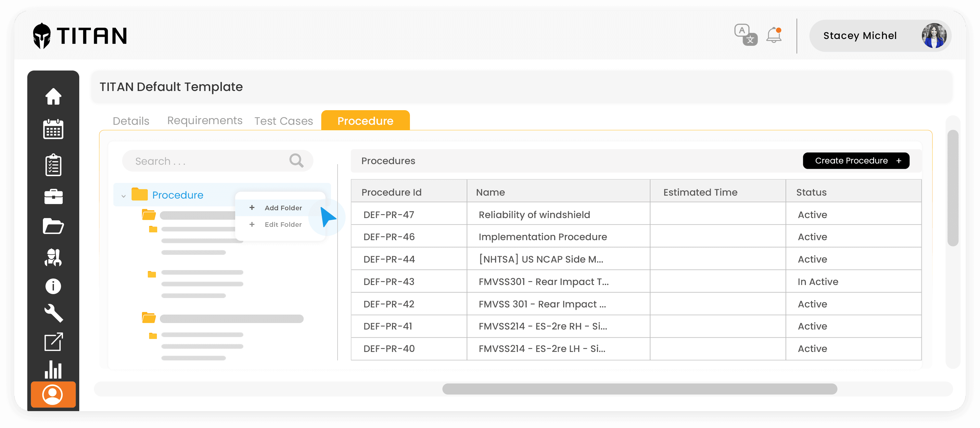Viewport: 980px width, 428px height.
Task: Click the bar chart reports icon
Action: pyautogui.click(x=53, y=370)
